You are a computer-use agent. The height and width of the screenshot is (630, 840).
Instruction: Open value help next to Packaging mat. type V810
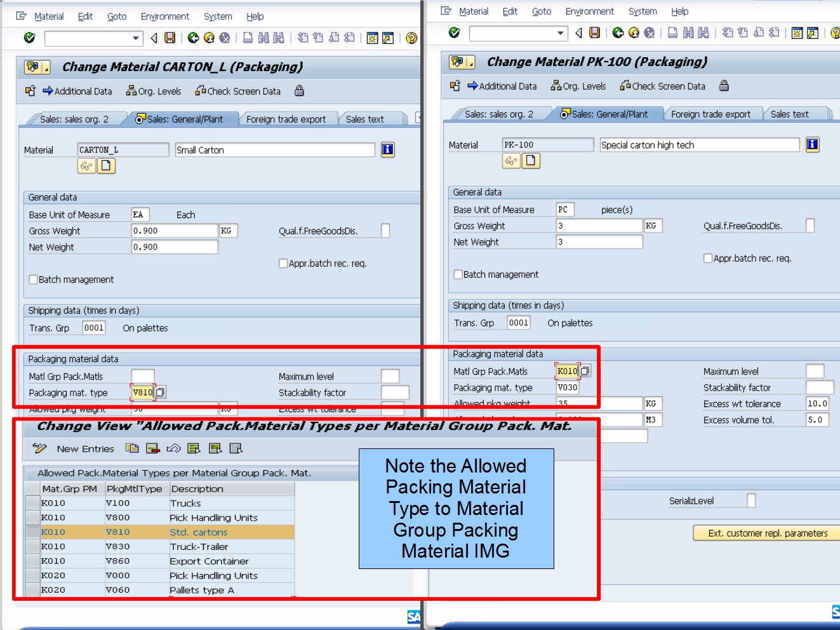point(161,392)
